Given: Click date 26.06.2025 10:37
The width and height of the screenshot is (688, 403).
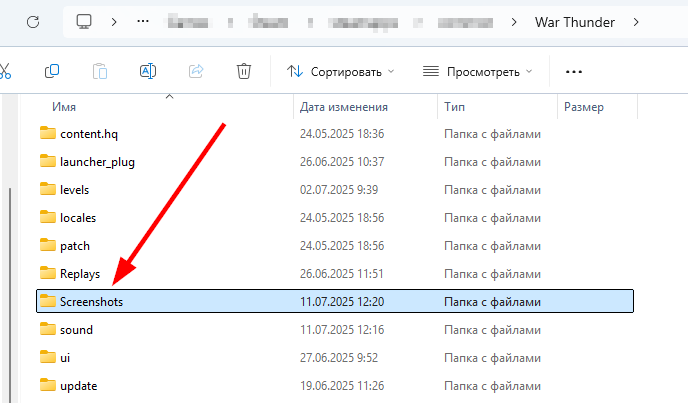Looking at the screenshot, I should pyautogui.click(x=342, y=162).
